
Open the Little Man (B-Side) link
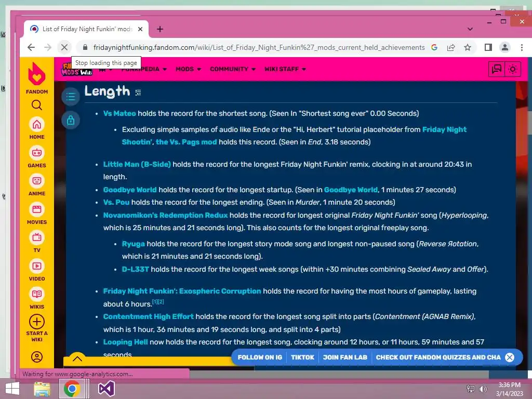137,164
